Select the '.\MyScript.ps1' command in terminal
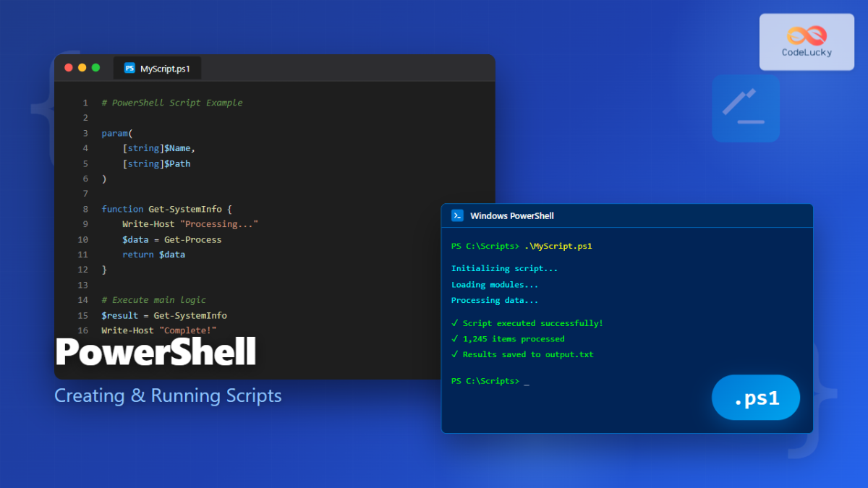Viewport: 868px width, 488px height. (560, 246)
